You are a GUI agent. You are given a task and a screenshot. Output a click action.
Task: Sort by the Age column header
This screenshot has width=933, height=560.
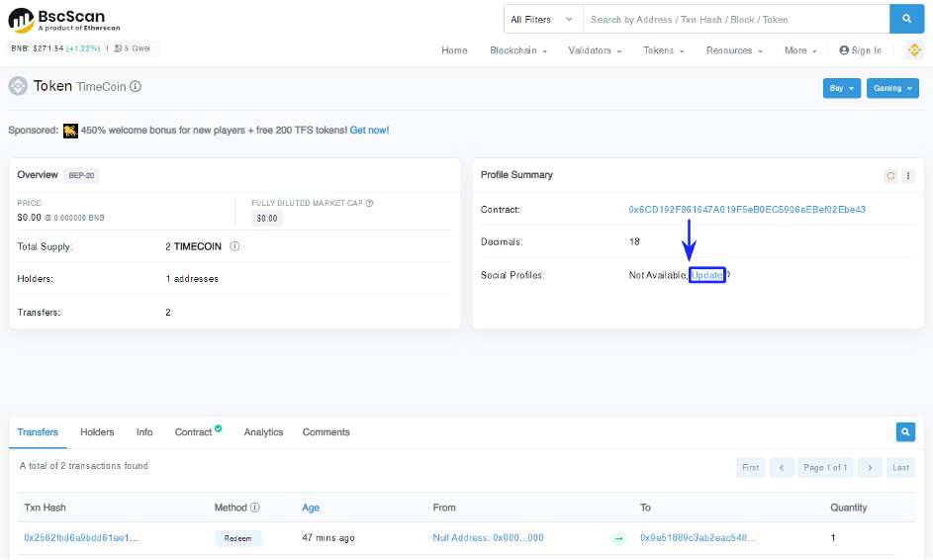(x=311, y=508)
